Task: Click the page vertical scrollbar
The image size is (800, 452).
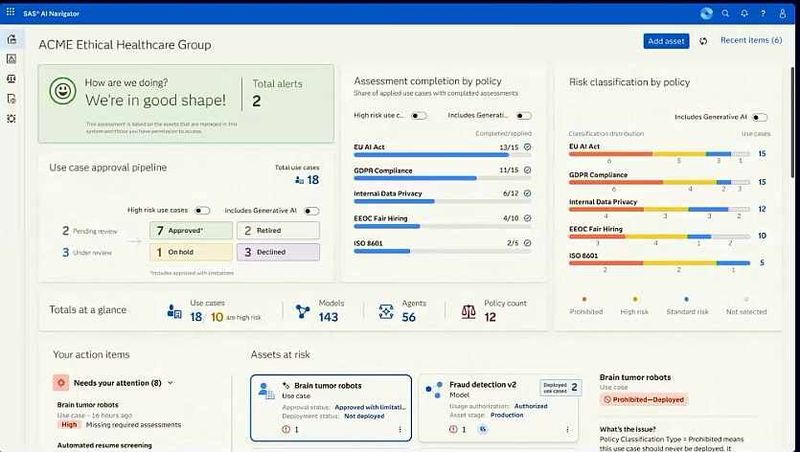Action: tap(792, 122)
